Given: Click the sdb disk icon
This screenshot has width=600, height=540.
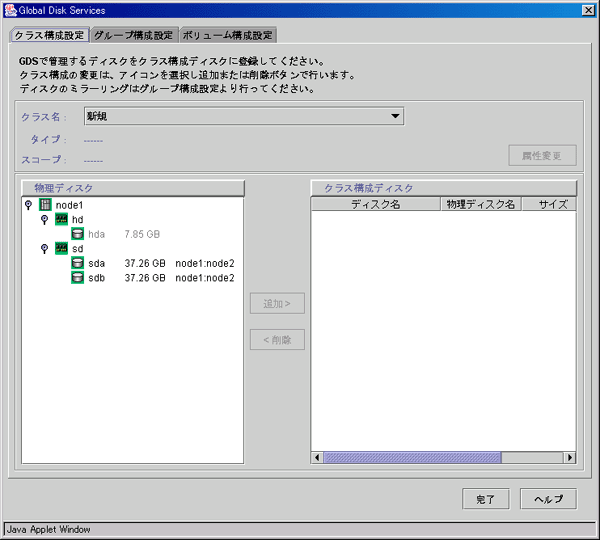Looking at the screenshot, I should point(77,277).
